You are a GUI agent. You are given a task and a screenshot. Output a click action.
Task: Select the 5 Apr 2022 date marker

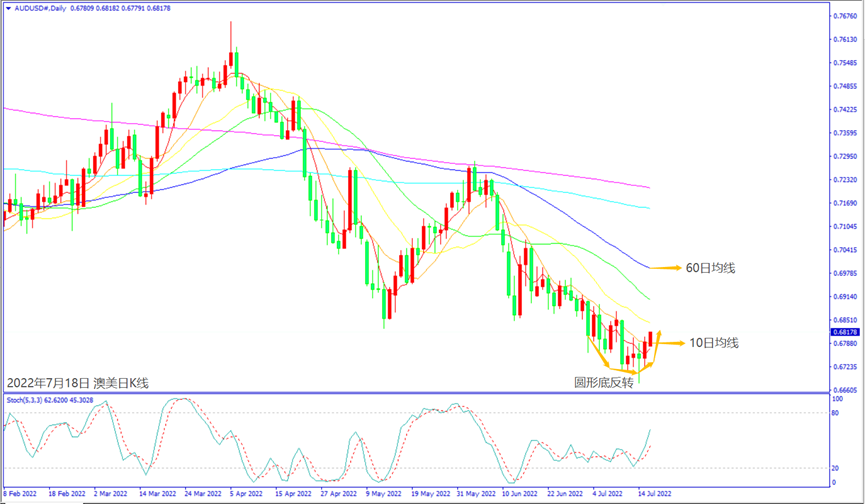[x=246, y=494]
